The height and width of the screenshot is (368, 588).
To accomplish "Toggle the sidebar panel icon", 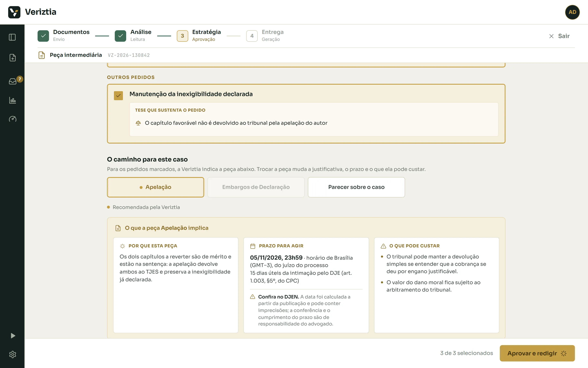I will pyautogui.click(x=12, y=37).
